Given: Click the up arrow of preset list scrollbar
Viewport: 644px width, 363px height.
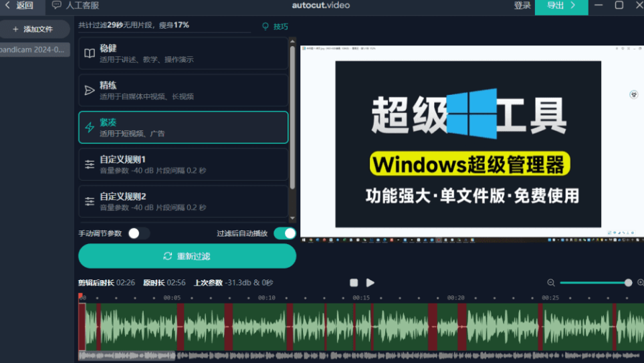Looking at the screenshot, I should (x=292, y=41).
